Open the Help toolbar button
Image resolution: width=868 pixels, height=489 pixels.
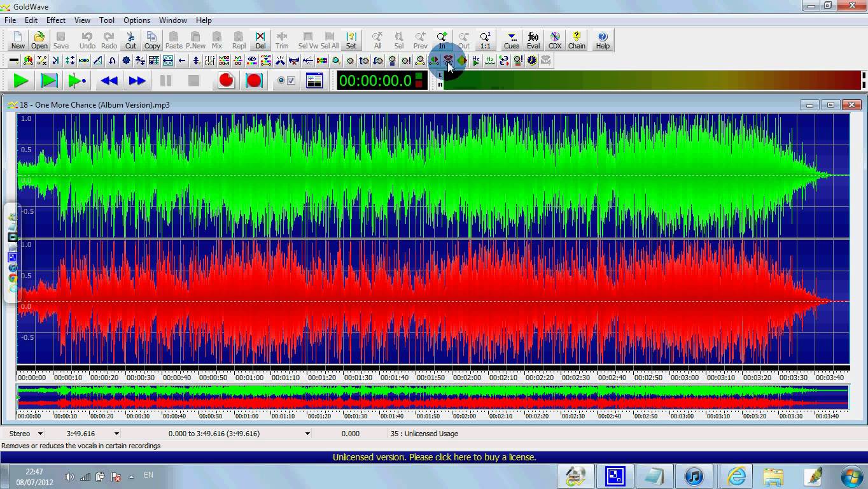point(603,41)
